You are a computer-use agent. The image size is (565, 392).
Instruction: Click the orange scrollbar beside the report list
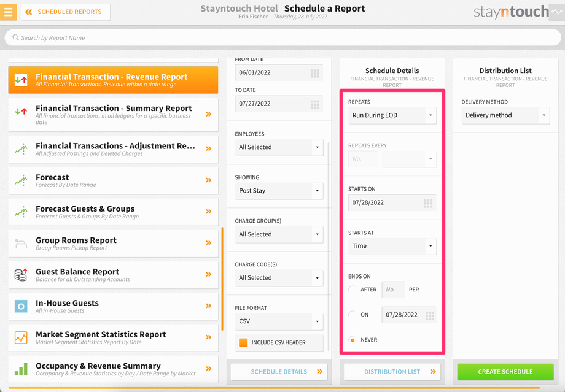tap(222, 279)
